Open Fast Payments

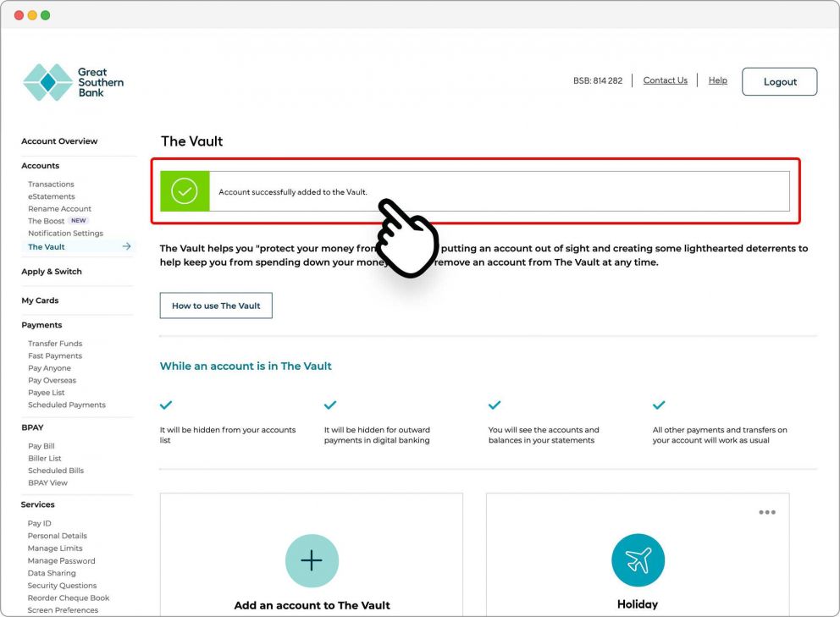tap(55, 355)
